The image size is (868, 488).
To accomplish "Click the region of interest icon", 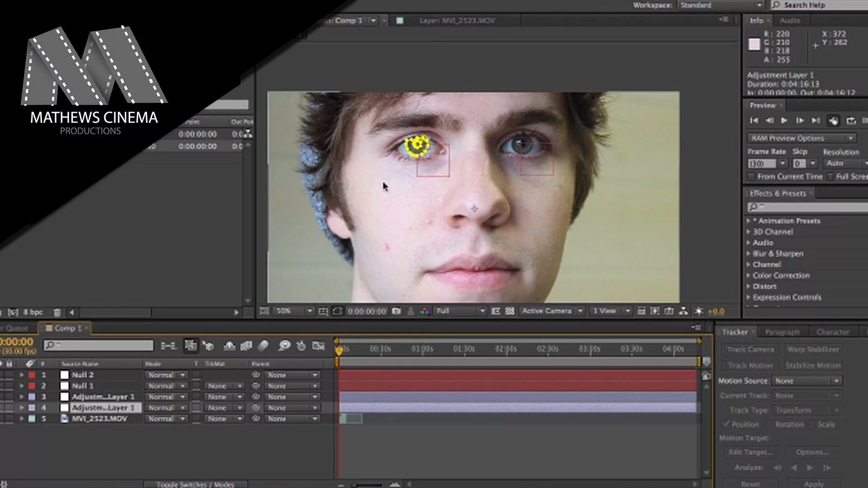I will pos(495,311).
